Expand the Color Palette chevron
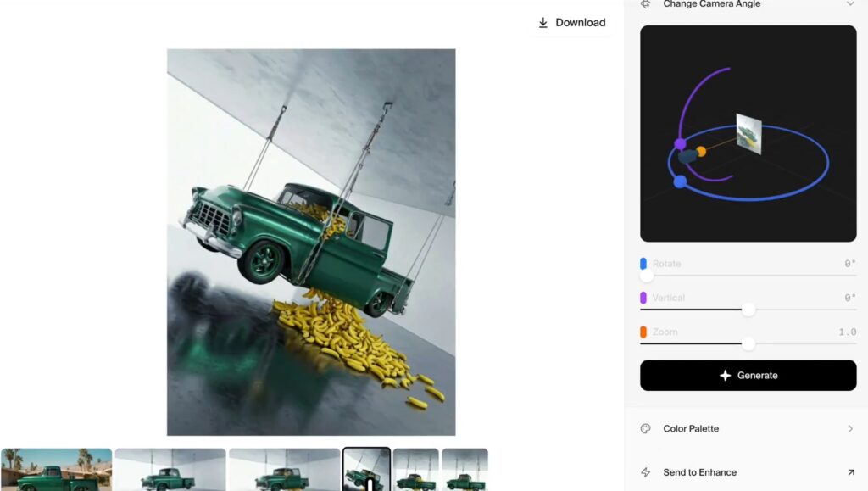The image size is (868, 491). tap(849, 429)
